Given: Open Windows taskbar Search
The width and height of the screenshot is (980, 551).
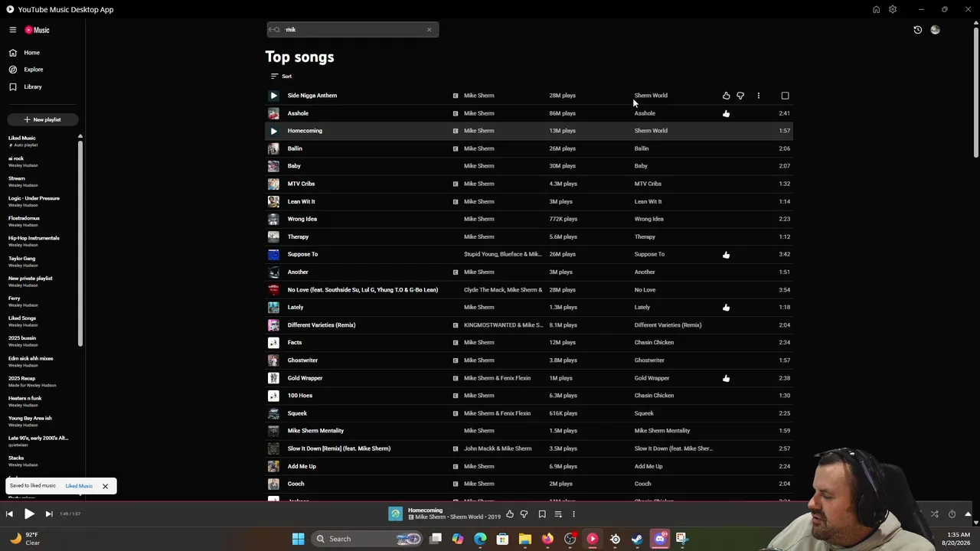Looking at the screenshot, I should point(367,539).
